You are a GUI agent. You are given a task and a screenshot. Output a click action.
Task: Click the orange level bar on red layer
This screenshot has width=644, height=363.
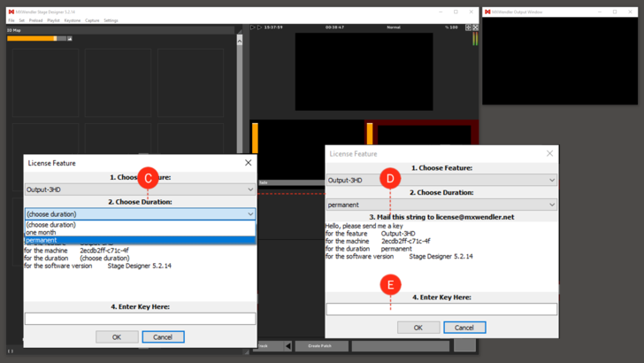pyautogui.click(x=370, y=134)
